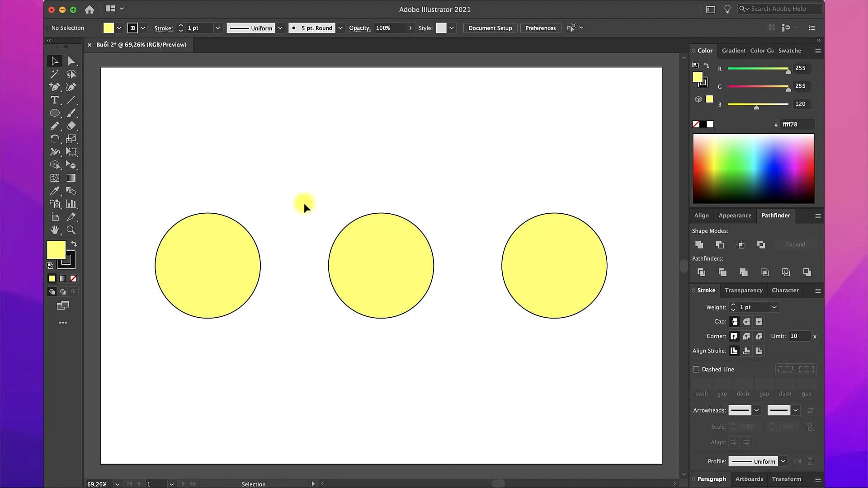
Task: Click the B color slider
Action: click(758, 104)
